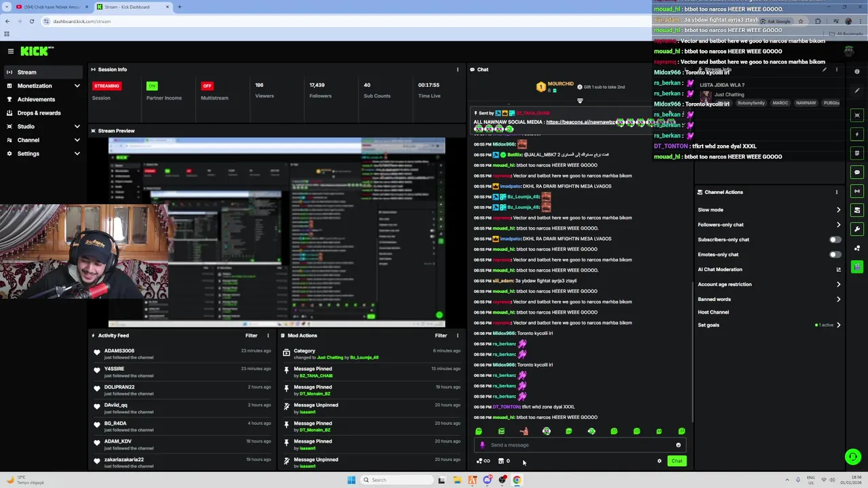Viewport: 868px width, 488px height.
Task: Open Filter in the Activity Feed panel
Action: (x=251, y=335)
